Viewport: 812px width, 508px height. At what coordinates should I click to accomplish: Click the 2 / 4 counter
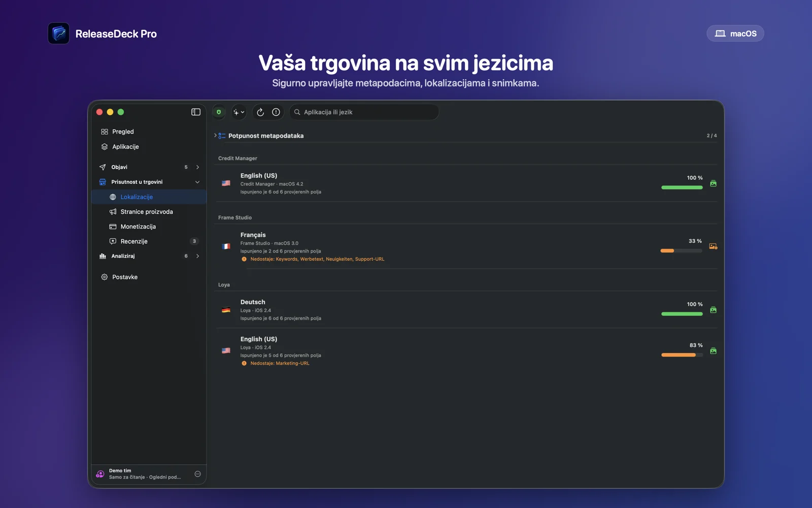pos(712,136)
